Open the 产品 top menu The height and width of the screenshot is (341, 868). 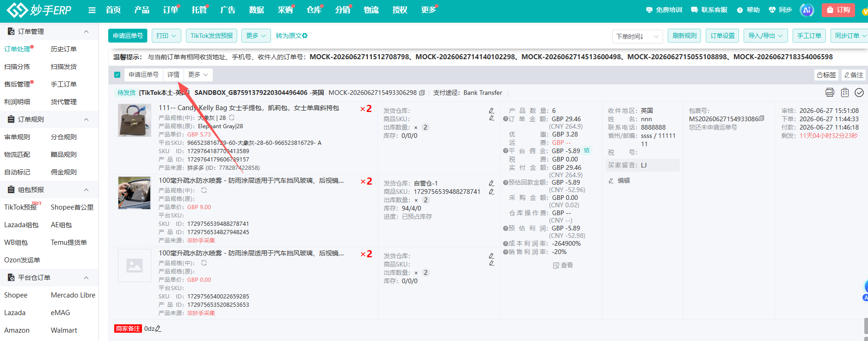tap(142, 10)
